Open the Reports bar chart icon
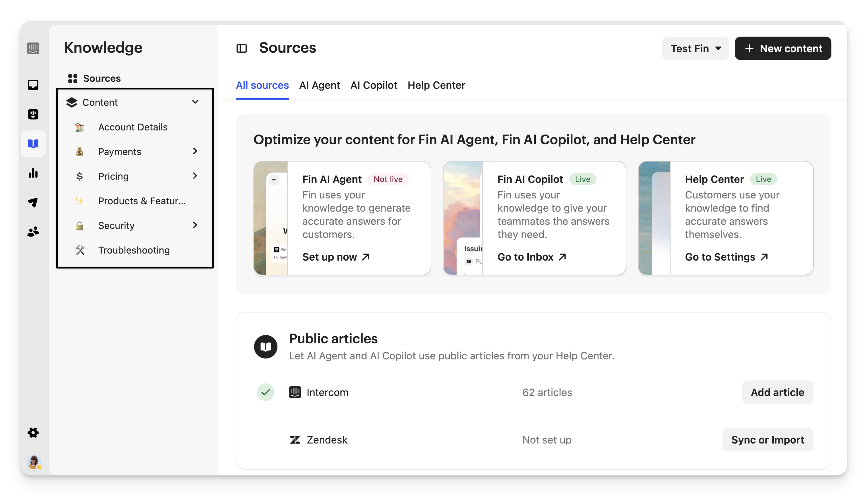Viewport: 868px width, 496px height. click(33, 173)
